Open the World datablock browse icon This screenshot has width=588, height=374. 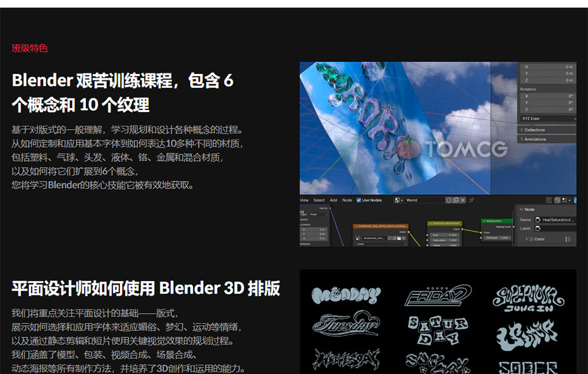click(x=398, y=200)
